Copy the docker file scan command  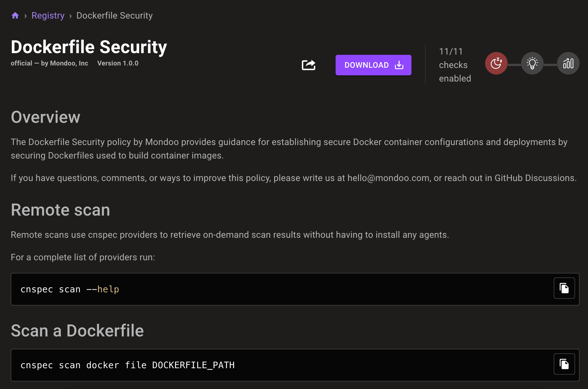tap(564, 364)
